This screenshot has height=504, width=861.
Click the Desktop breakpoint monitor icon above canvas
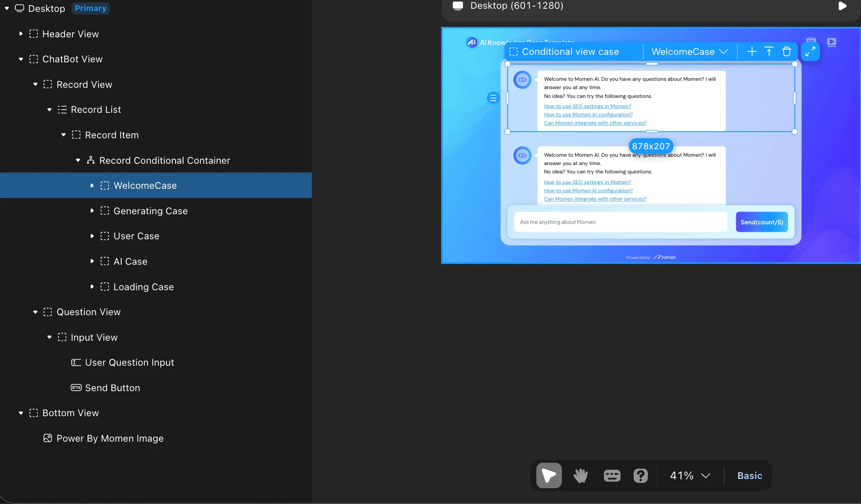point(458,6)
